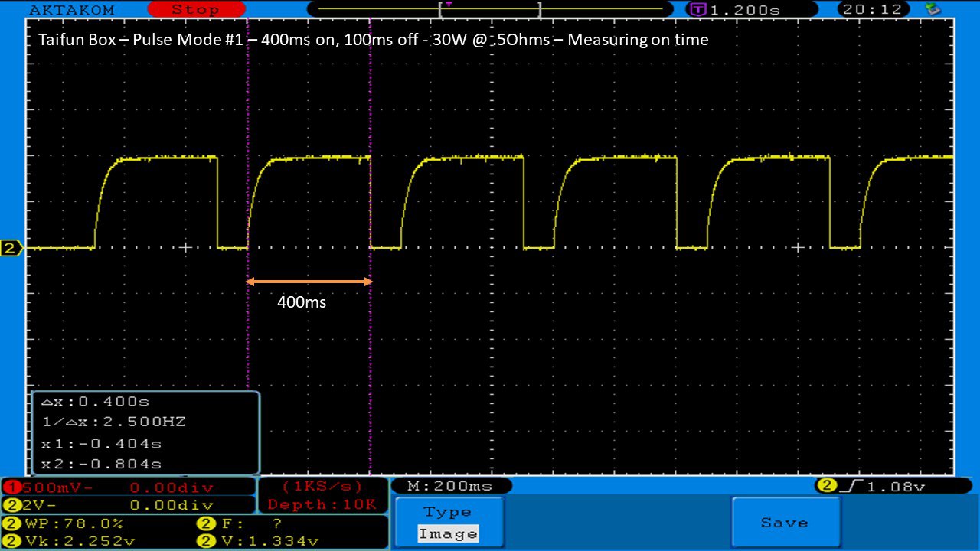Click the red channel 1 badge at 500mV
The image size is (980, 551).
tap(11, 487)
